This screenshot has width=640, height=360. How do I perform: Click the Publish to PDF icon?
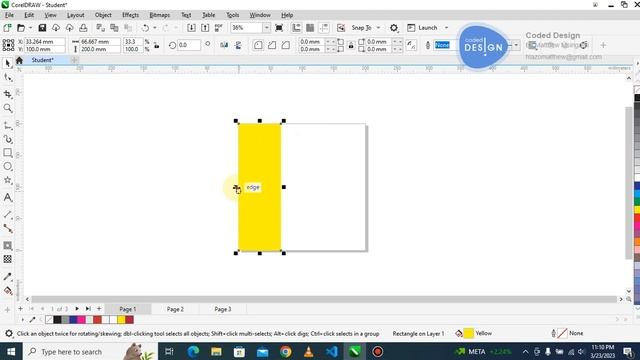coord(219,28)
